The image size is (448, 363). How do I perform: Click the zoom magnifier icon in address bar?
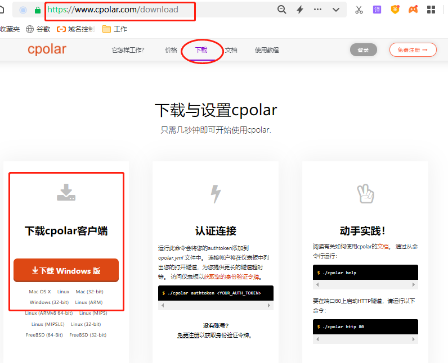tap(282, 10)
